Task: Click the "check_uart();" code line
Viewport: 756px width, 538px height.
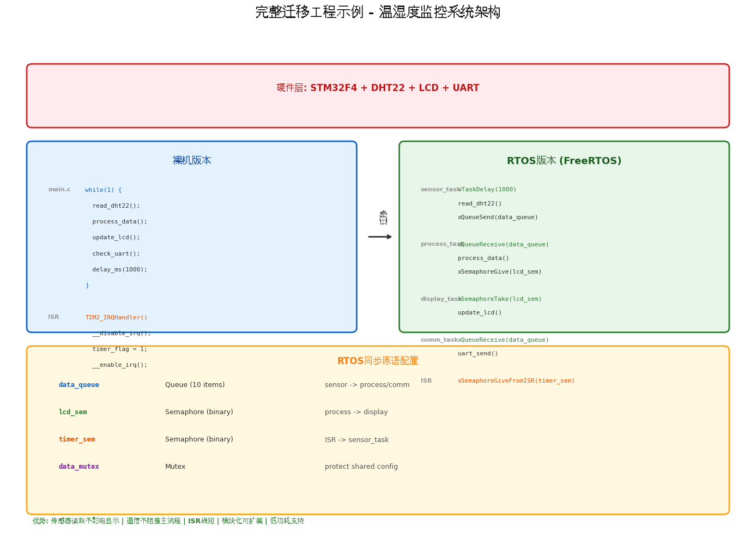Action: [x=116, y=253]
